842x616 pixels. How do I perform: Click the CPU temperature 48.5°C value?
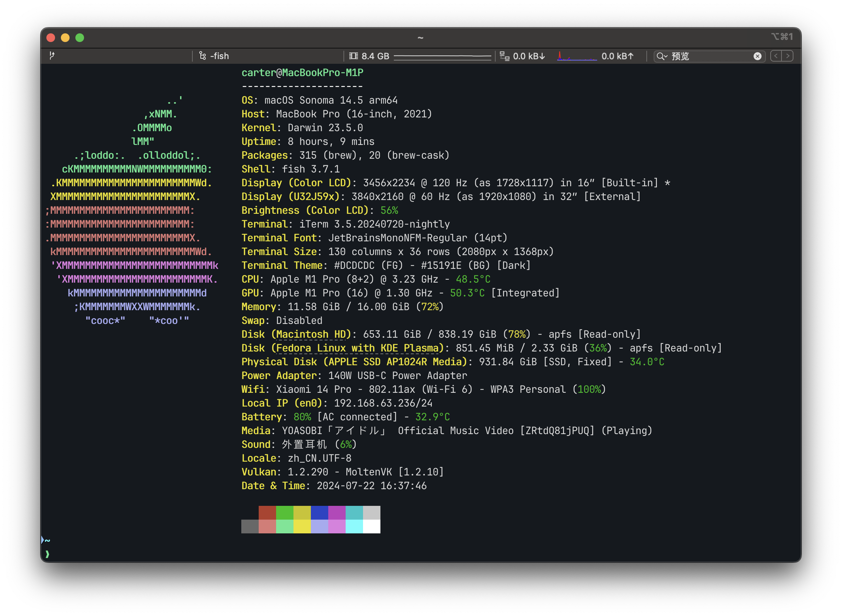pyautogui.click(x=473, y=280)
